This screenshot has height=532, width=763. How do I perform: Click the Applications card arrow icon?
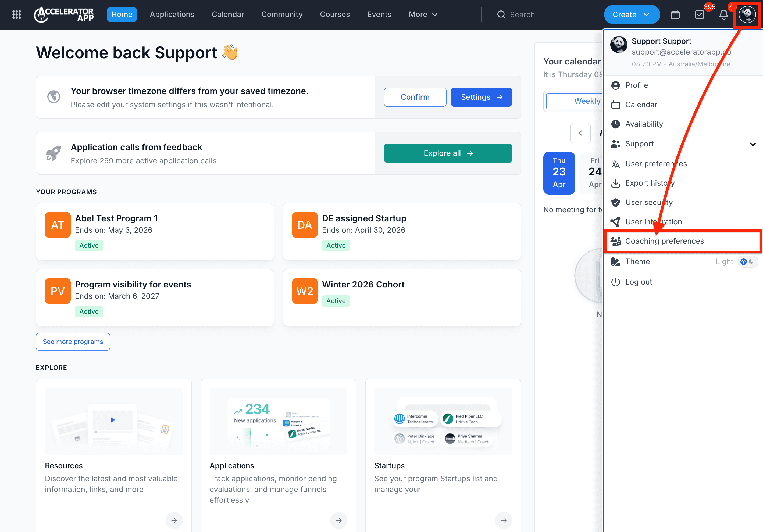point(338,520)
